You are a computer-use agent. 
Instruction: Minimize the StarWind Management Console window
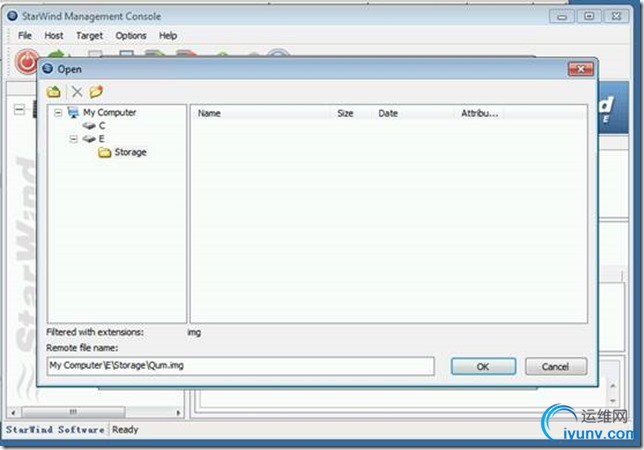pos(562,16)
